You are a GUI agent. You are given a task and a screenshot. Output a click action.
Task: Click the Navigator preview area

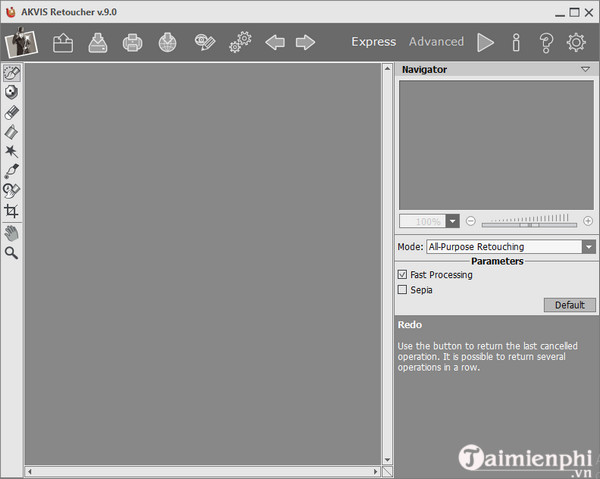pos(496,145)
